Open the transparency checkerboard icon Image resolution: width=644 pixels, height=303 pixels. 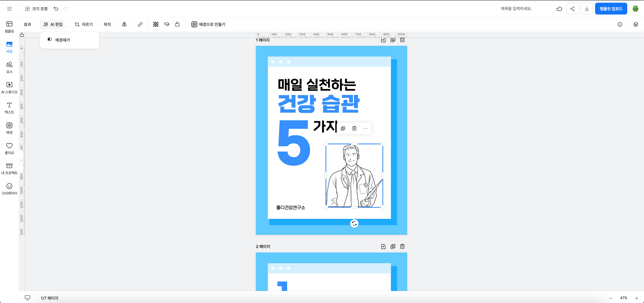coord(155,24)
